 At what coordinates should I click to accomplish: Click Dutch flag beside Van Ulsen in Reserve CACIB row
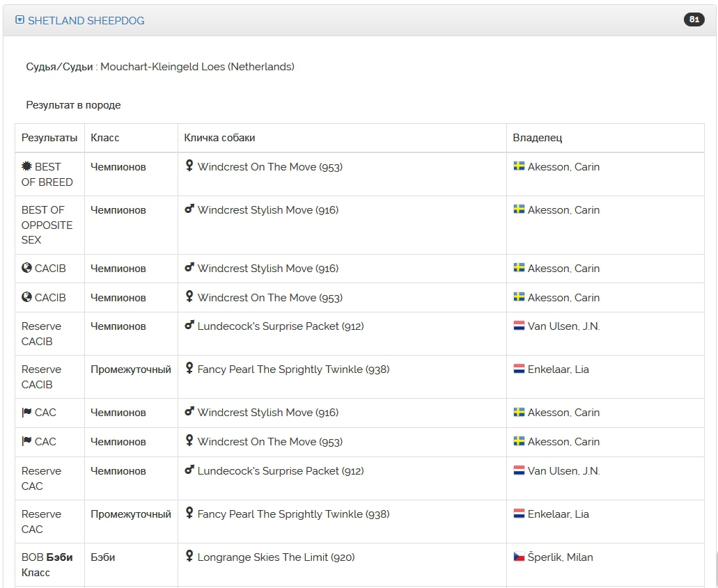click(x=519, y=326)
